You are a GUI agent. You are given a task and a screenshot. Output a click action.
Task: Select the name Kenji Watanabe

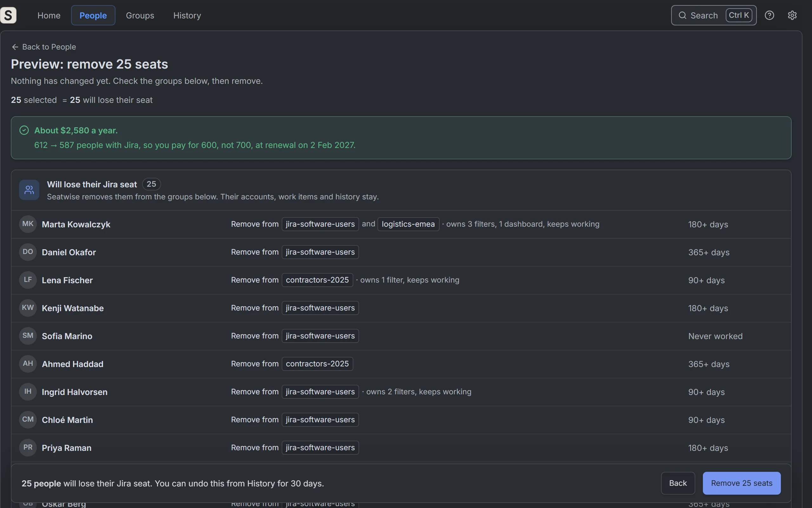coord(73,308)
